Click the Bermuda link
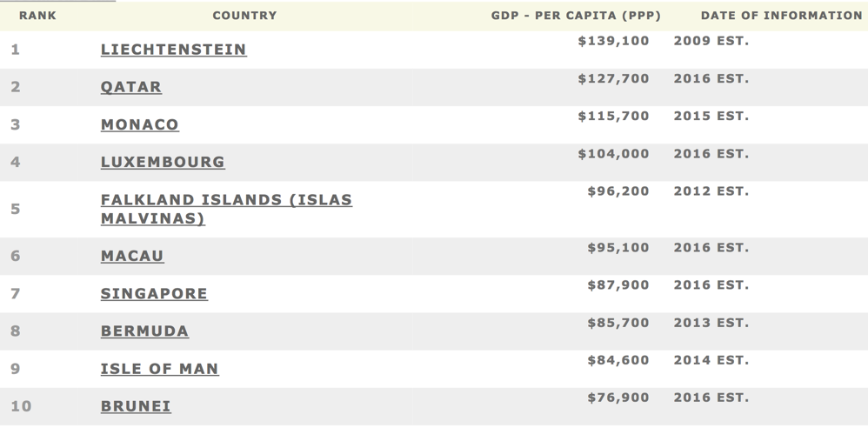Viewport: 868px width, 428px height. tap(144, 331)
